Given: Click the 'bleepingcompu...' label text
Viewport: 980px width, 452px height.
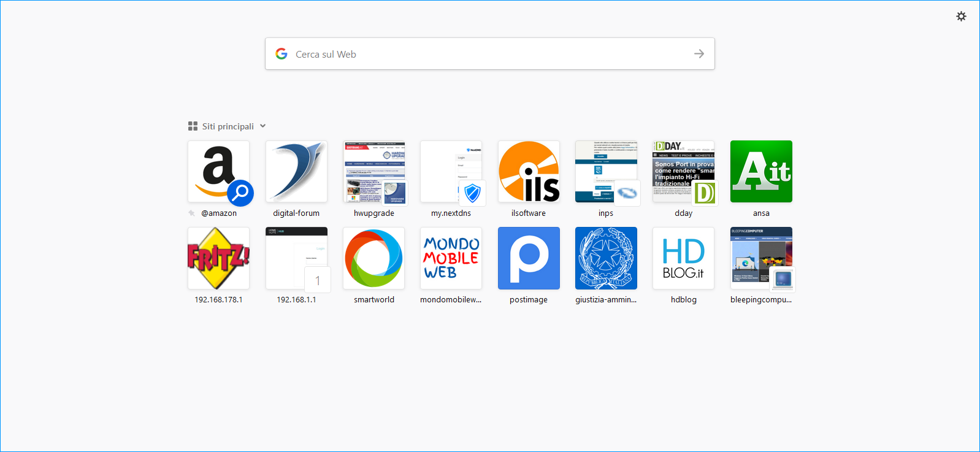Looking at the screenshot, I should [x=761, y=299].
